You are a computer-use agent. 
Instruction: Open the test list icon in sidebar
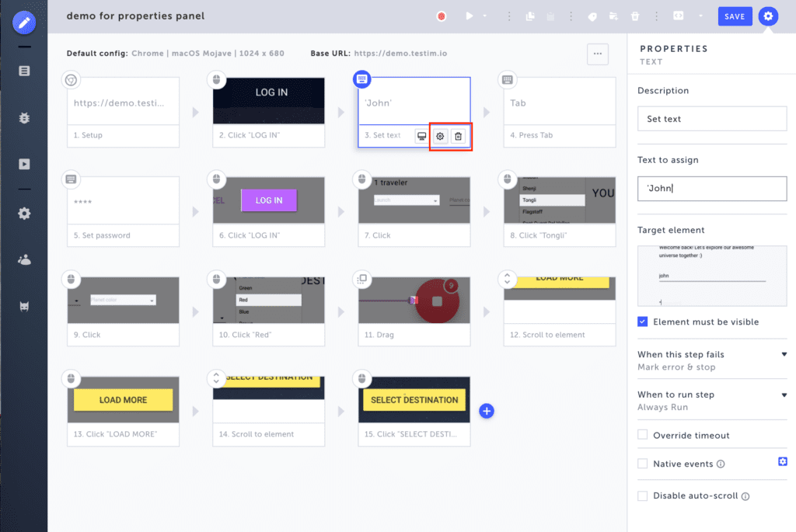click(24, 71)
